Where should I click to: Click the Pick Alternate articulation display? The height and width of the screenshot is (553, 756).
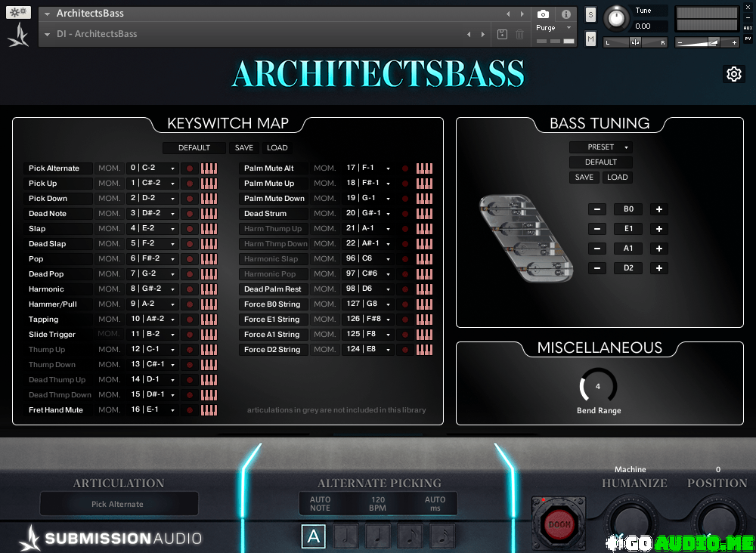point(119,504)
